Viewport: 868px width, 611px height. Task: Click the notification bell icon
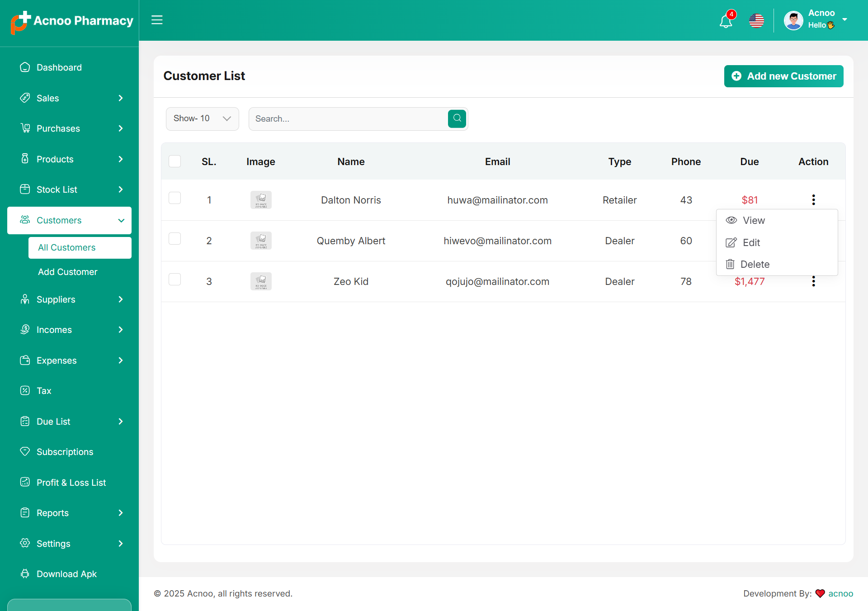(x=726, y=21)
